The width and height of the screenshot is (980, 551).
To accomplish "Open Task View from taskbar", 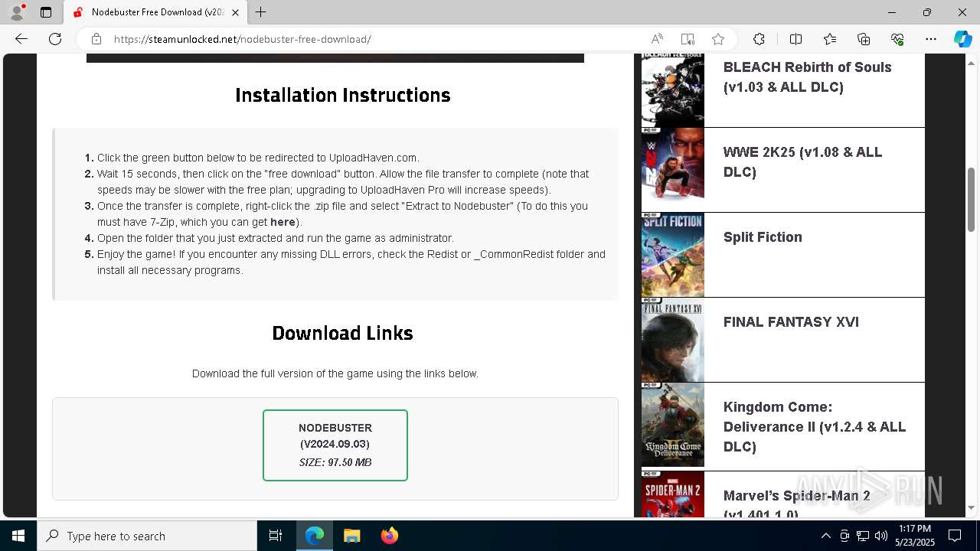I will (x=276, y=536).
